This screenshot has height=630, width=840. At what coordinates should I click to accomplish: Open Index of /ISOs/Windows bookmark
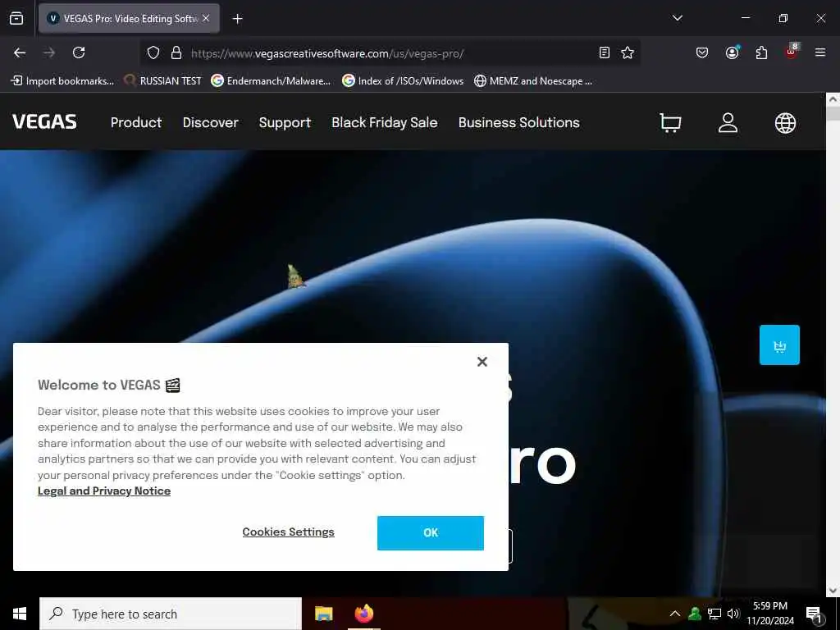pyautogui.click(x=403, y=81)
